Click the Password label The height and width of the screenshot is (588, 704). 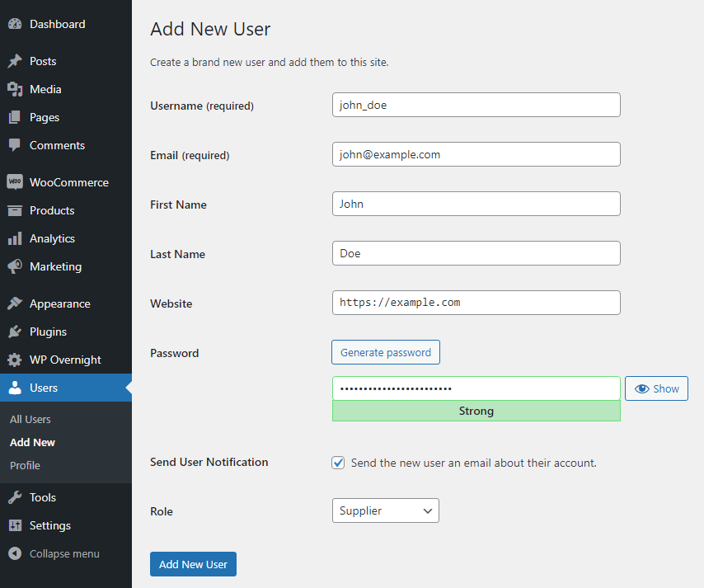point(174,353)
